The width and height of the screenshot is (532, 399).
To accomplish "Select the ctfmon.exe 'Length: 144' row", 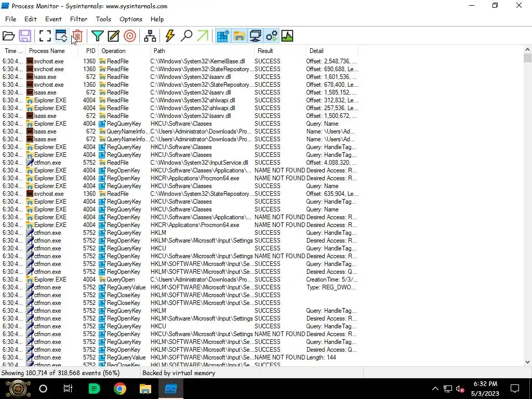I will coord(180,357).
